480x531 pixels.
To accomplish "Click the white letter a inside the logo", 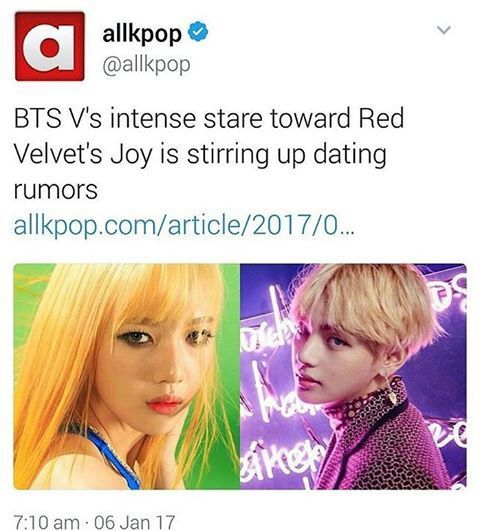I will click(49, 46).
